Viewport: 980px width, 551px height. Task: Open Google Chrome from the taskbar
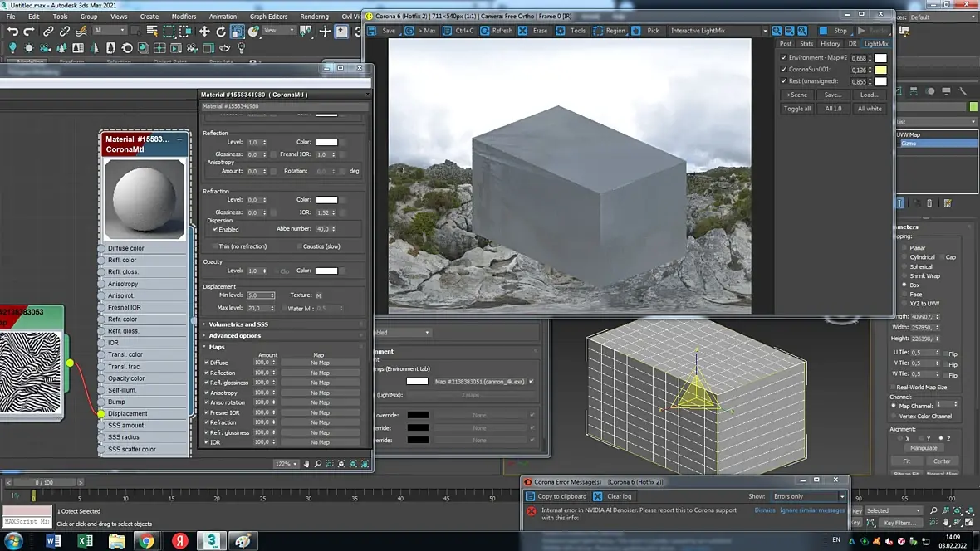pos(146,541)
